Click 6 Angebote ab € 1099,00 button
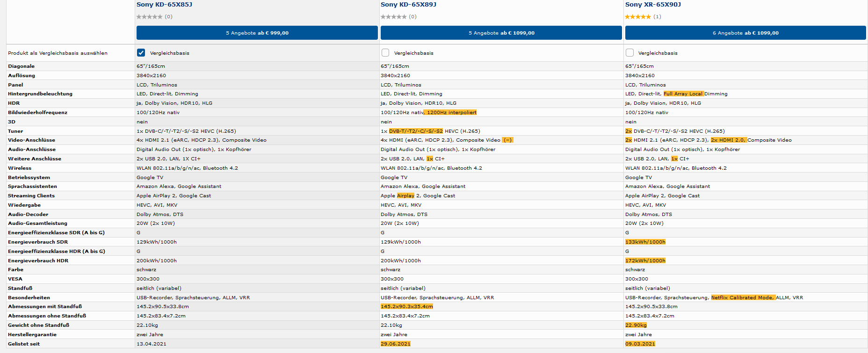The image size is (868, 353). pyautogui.click(x=745, y=33)
